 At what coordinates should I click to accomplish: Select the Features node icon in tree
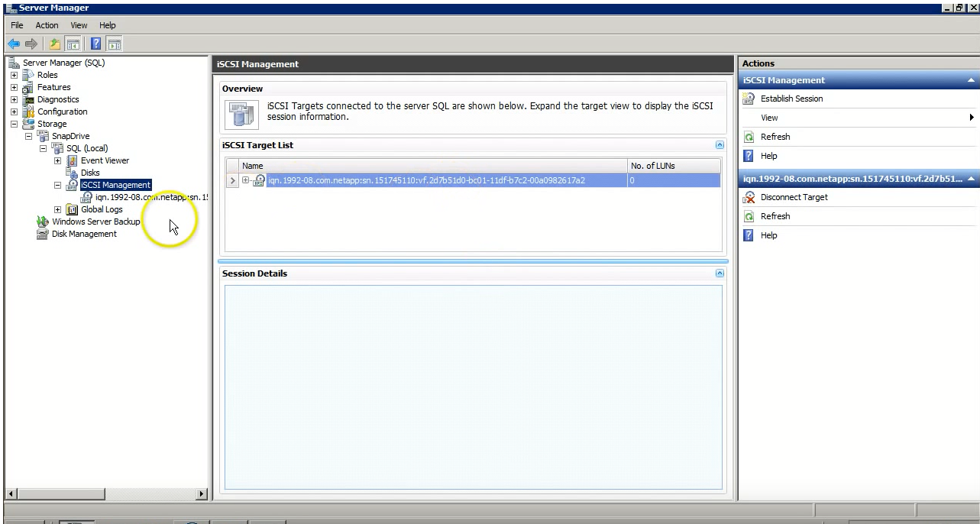click(28, 87)
